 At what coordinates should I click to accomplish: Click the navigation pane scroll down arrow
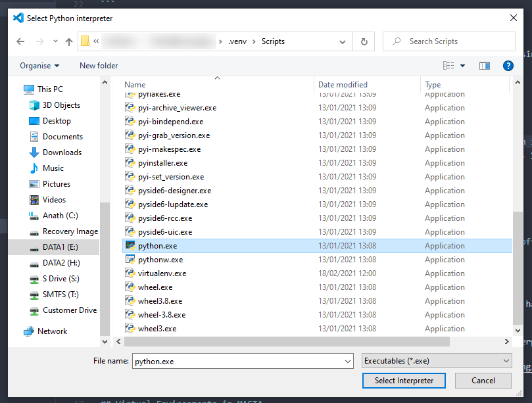tap(105, 342)
